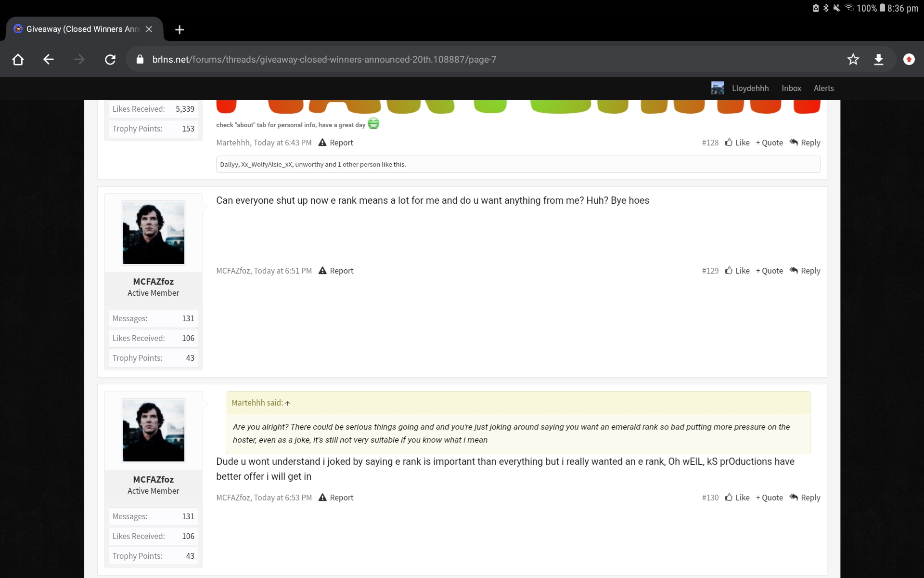
Task: Open permalink #129
Action: click(710, 271)
